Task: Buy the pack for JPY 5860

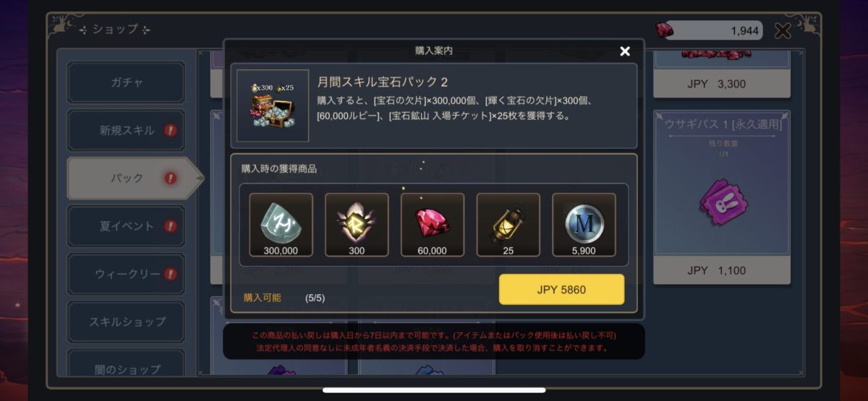Action: (561, 290)
